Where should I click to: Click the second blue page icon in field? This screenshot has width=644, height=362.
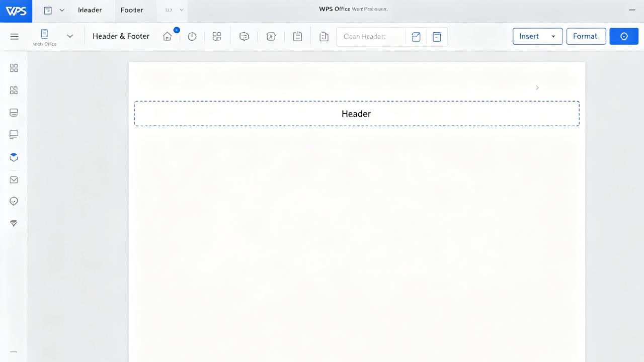point(437,37)
